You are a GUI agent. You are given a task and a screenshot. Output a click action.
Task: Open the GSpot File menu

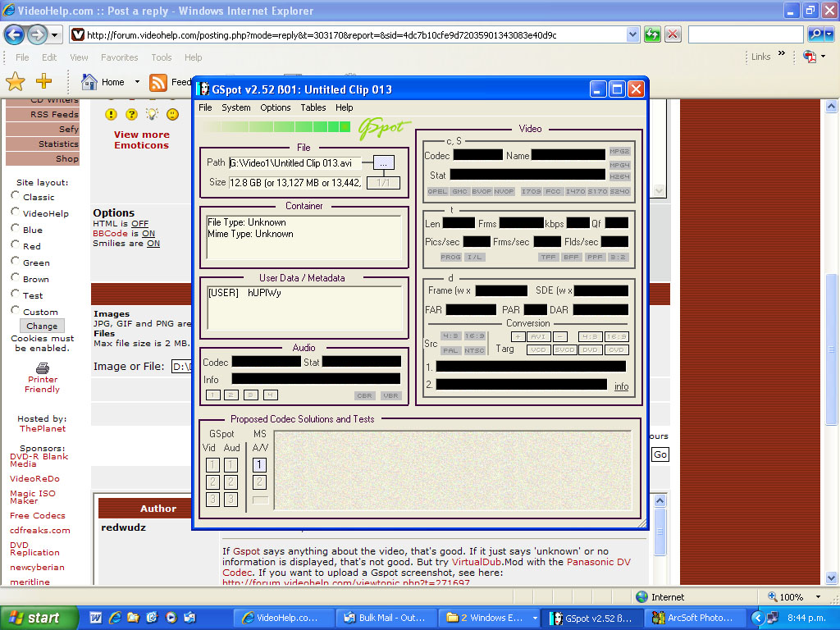pos(205,107)
